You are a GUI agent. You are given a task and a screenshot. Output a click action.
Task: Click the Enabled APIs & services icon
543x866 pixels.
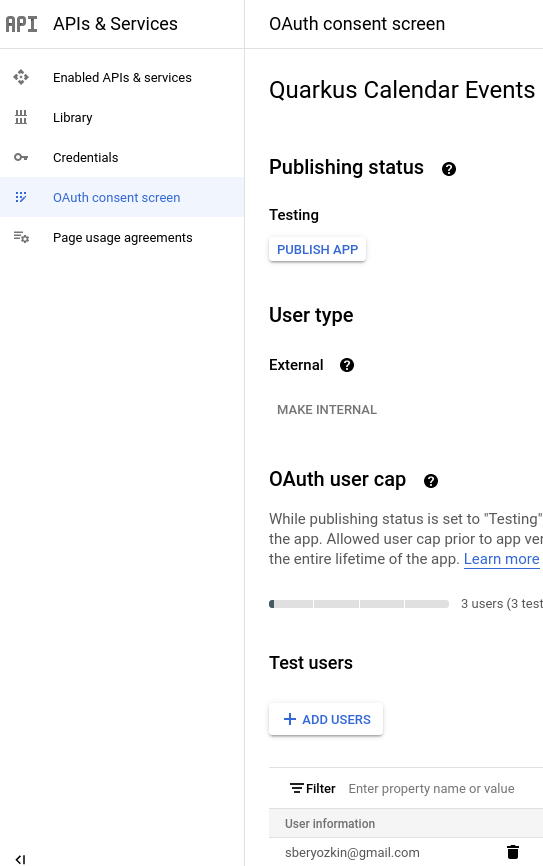click(21, 77)
